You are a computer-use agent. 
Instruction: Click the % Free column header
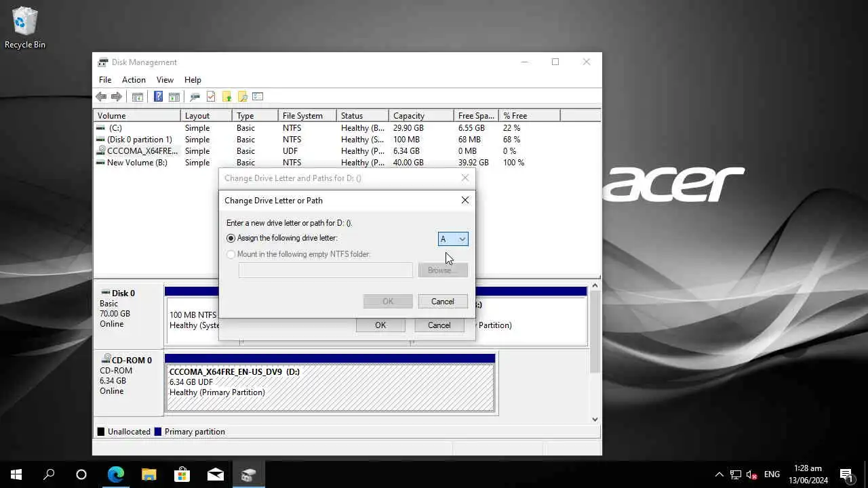click(x=530, y=116)
